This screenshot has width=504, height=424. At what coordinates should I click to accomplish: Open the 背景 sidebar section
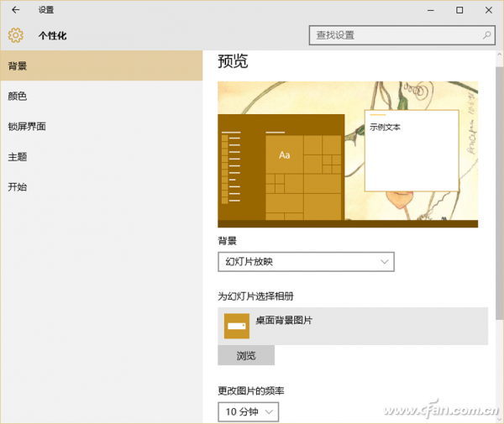coord(102,65)
